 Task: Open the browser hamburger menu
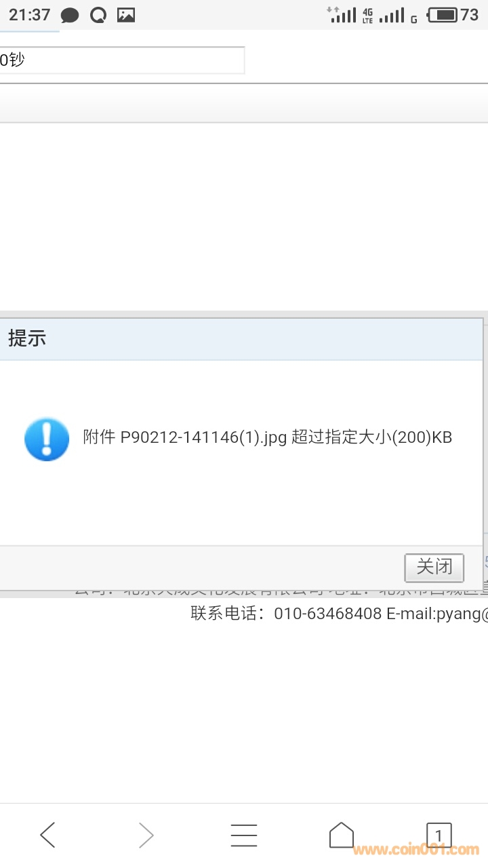pos(244,835)
